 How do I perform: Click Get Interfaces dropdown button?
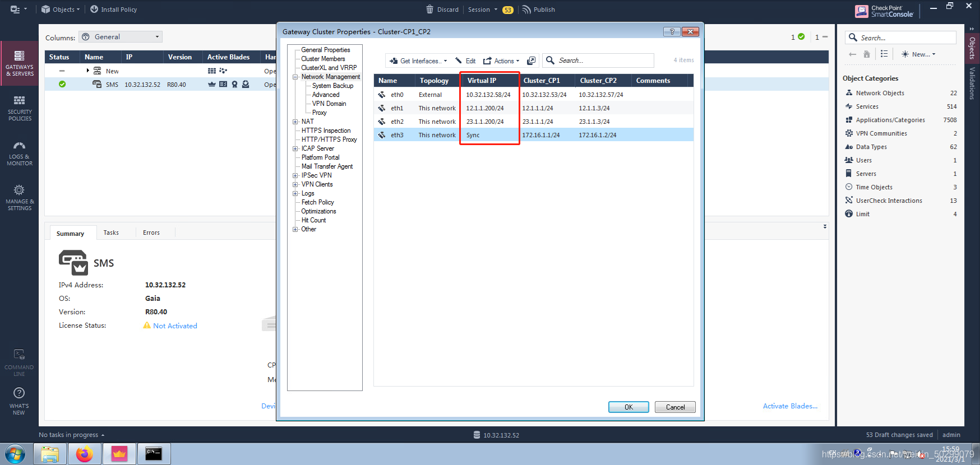tap(419, 61)
